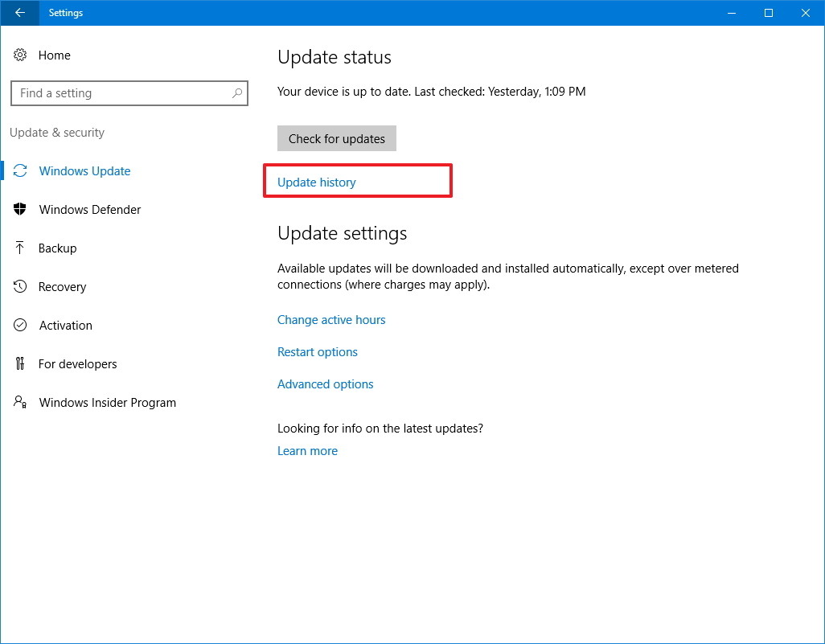Click the Activation checkmark icon
The width and height of the screenshot is (825, 644).
click(20, 325)
